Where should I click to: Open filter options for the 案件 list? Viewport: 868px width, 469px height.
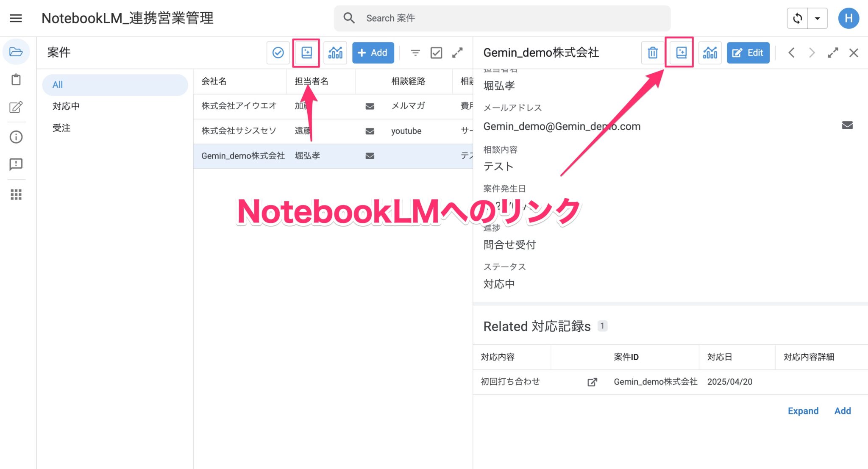click(x=415, y=53)
